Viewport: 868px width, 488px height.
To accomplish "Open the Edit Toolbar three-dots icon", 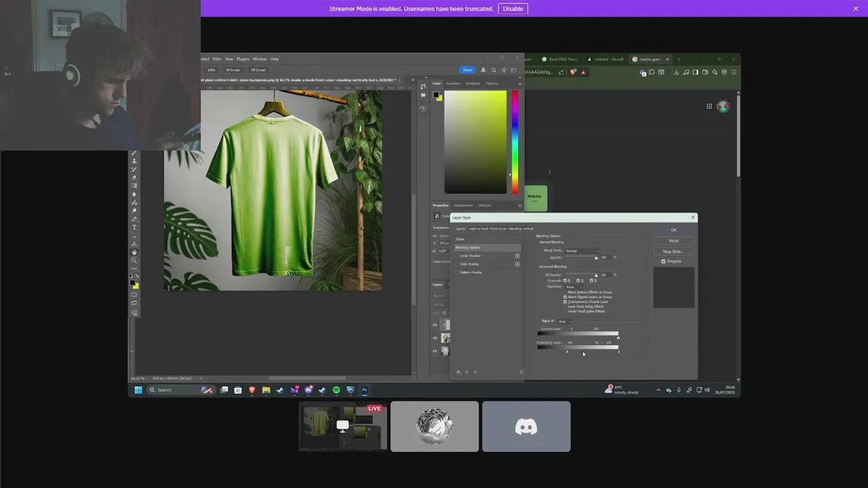I will pyautogui.click(x=134, y=269).
